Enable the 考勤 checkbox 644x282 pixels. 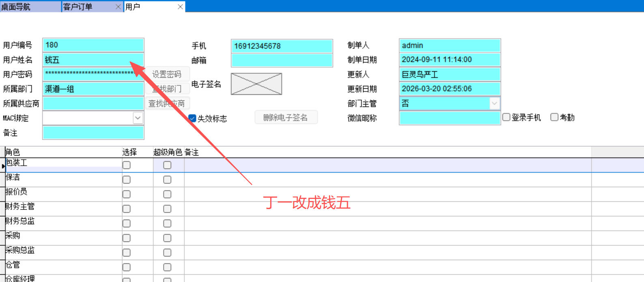[554, 117]
